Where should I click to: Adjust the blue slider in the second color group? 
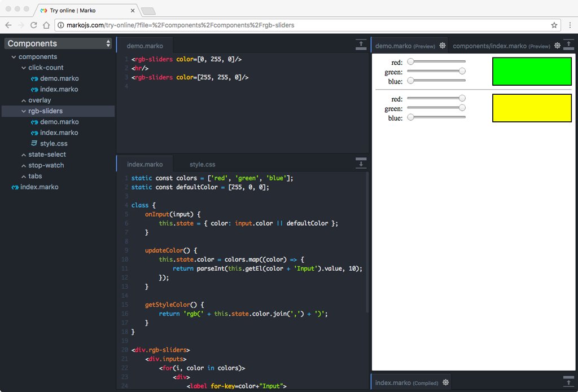[x=436, y=117]
